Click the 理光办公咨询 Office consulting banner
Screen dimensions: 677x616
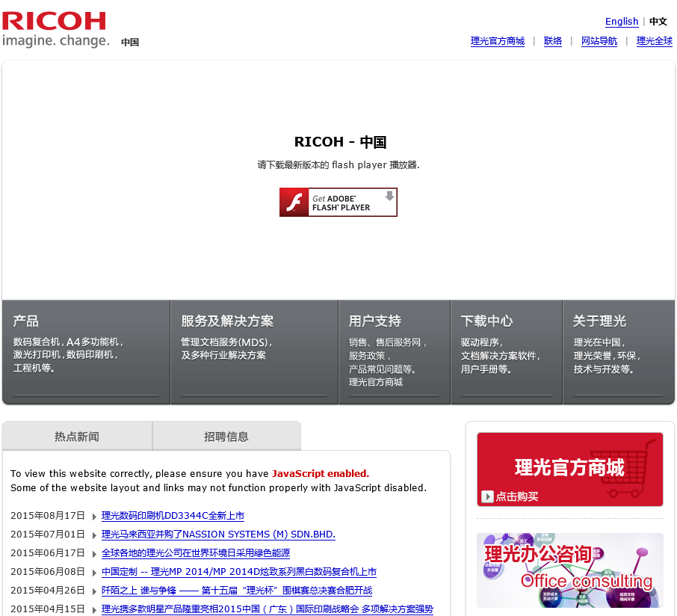click(570, 570)
